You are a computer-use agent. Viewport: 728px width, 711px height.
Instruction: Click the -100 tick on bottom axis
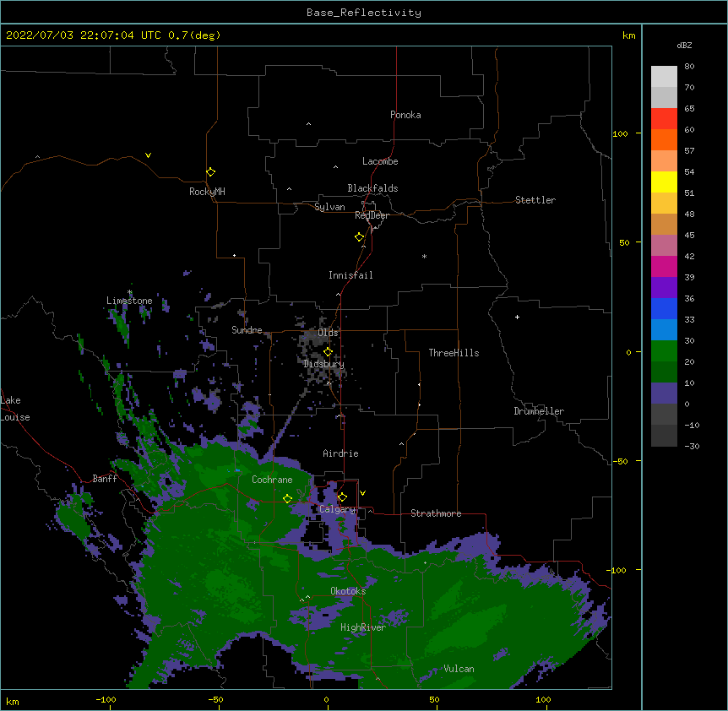point(106,700)
